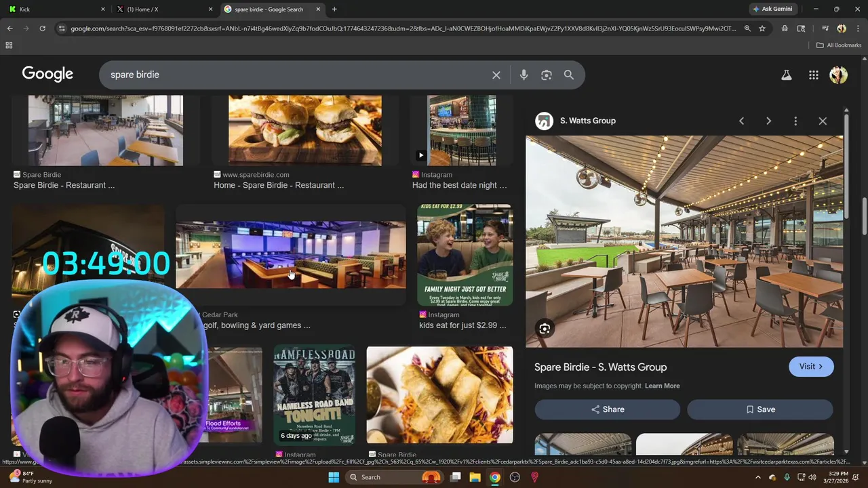Submit search with the magnifier icon
The image size is (868, 488).
pos(569,75)
